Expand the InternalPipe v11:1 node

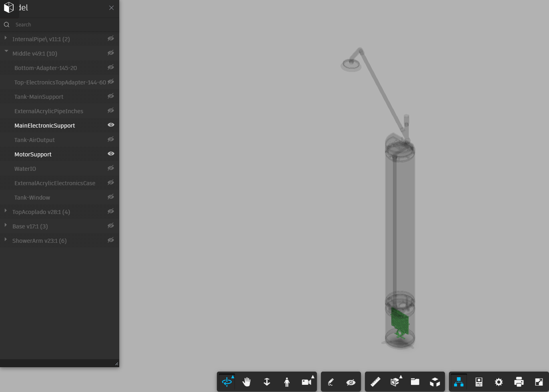pos(6,38)
